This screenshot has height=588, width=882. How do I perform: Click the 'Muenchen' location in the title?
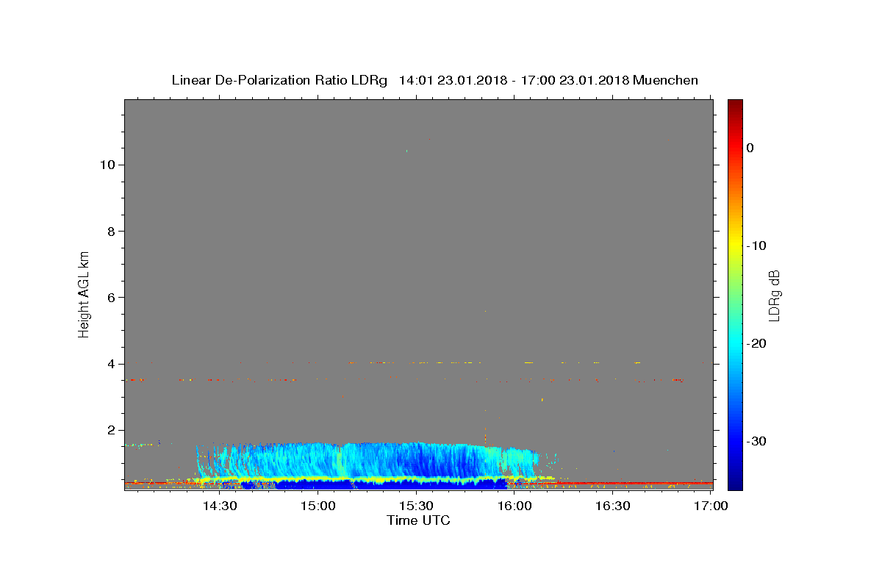665,80
